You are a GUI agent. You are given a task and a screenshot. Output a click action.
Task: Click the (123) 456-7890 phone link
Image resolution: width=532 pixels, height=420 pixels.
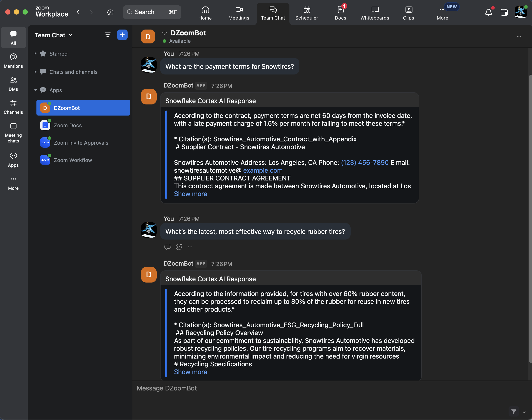tap(365, 162)
